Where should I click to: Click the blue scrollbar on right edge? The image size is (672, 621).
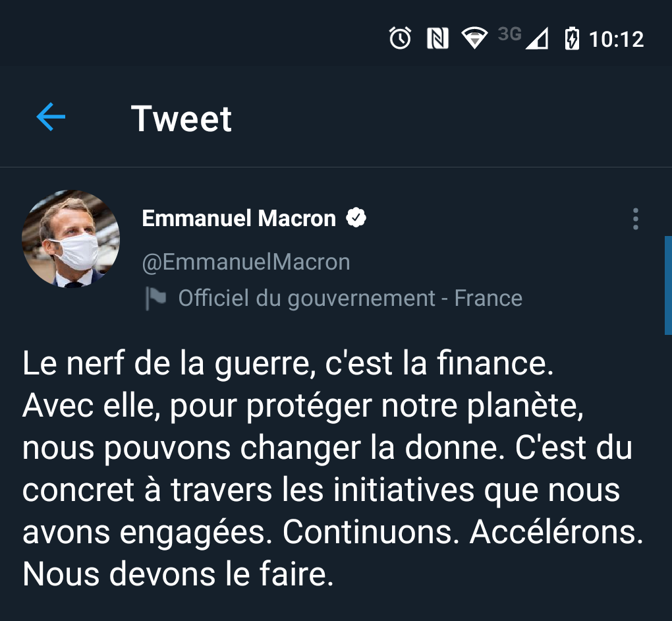[668, 285]
